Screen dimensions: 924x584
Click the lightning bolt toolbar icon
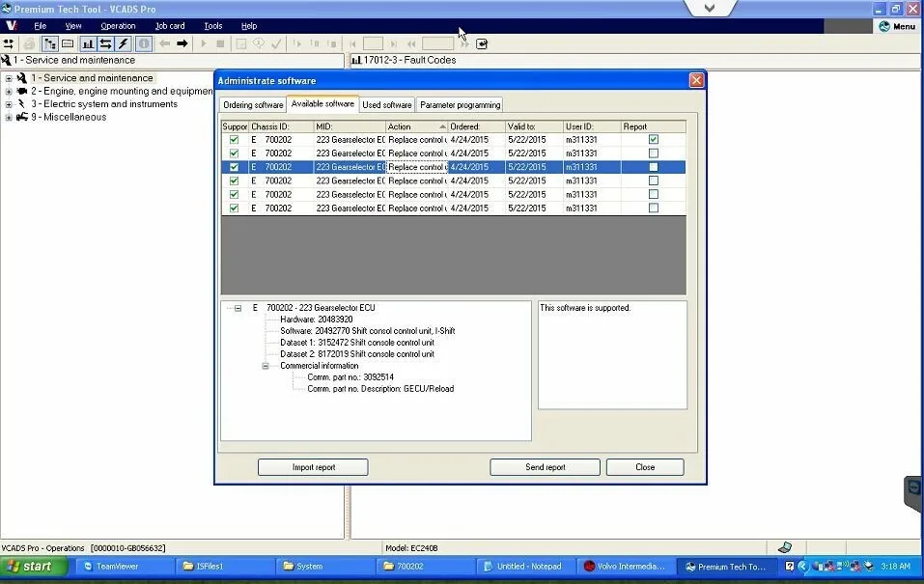pos(124,43)
